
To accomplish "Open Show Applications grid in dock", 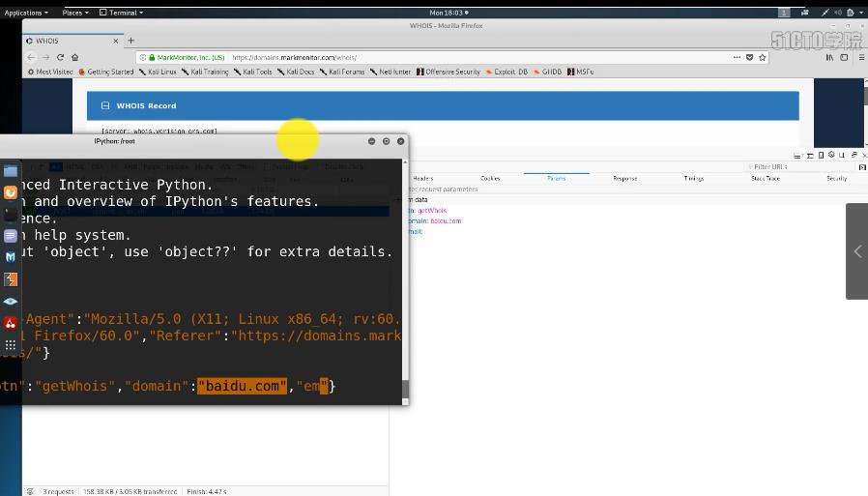I will (11, 344).
